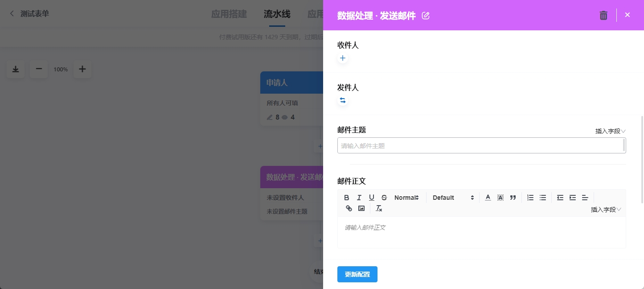Apply strikethrough formatting in the editor
This screenshot has height=289, width=644.
[x=384, y=198]
